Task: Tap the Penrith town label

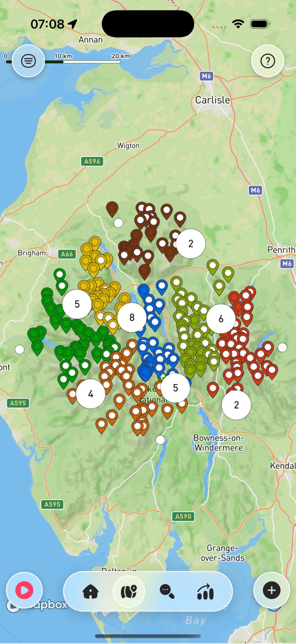Action: (x=281, y=250)
